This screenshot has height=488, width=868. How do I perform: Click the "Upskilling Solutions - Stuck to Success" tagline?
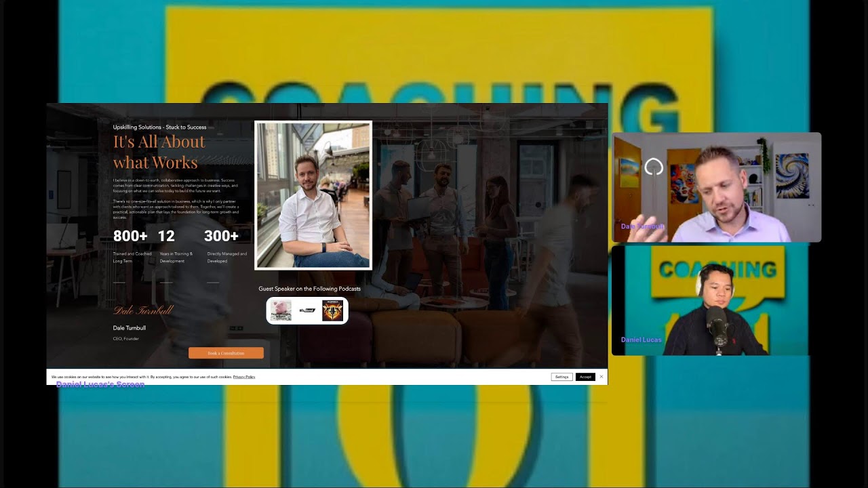click(x=159, y=127)
